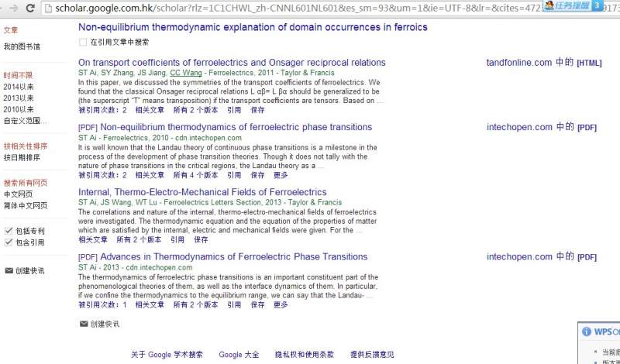Screen dimensions: 620x364
Task: Open the intechopen.com PDF link for the Non-equilibrium thermodynamics result
Action: 542,127
